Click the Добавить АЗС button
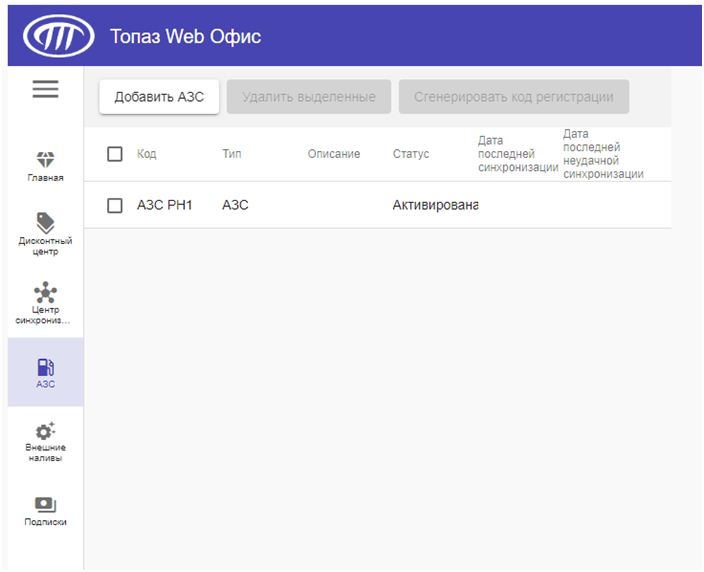704x572 pixels. point(159,97)
